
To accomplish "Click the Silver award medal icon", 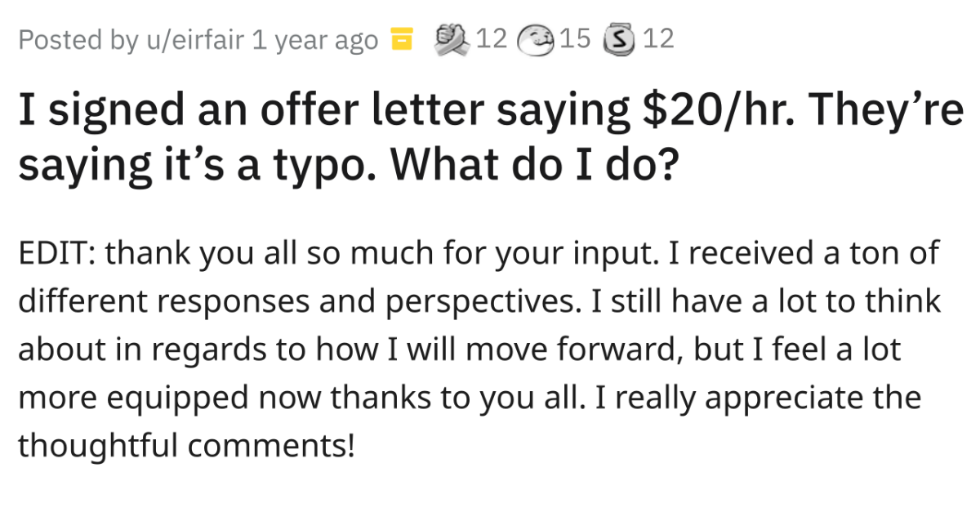I will coord(619,38).
